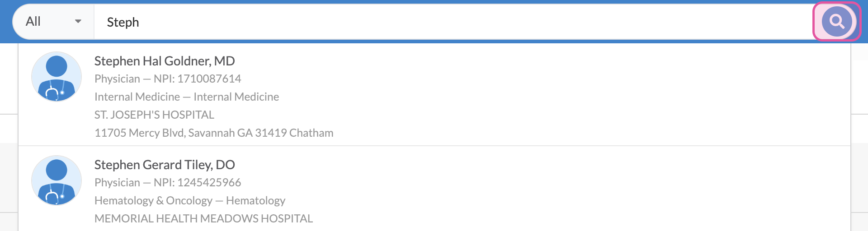Screen dimensions: 868x231
Task: Click the Internal Medicine specialty line
Action: pos(187,97)
